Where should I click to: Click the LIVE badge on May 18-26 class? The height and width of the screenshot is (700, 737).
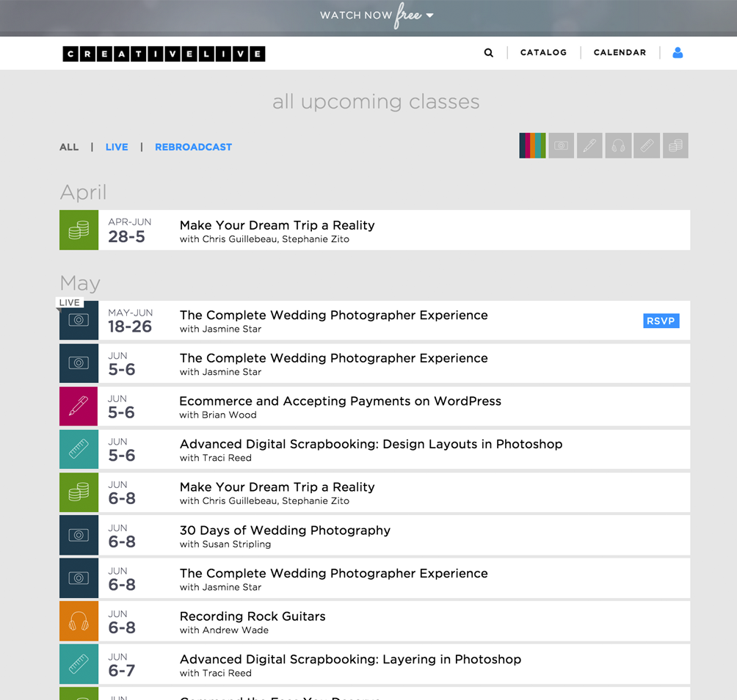point(70,302)
